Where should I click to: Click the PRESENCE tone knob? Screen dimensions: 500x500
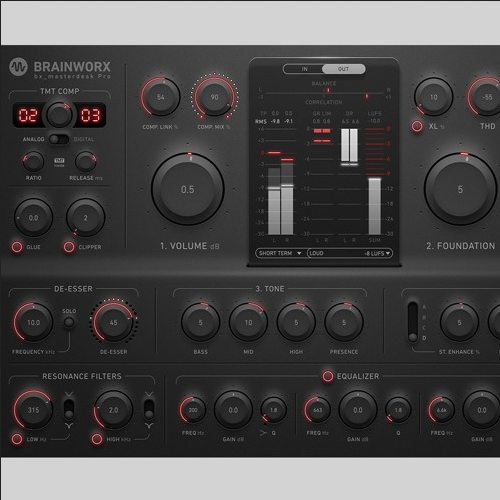(x=344, y=322)
